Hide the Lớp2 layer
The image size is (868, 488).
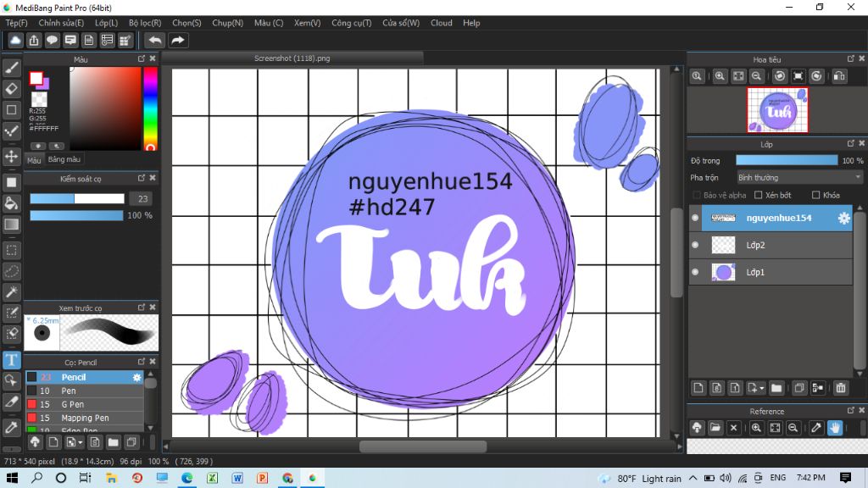pos(695,245)
